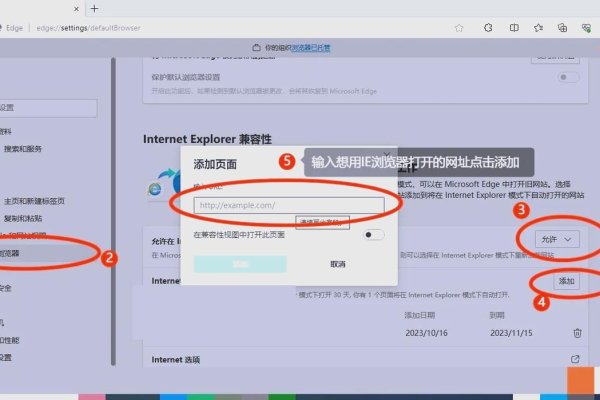
Task: Open Internet 选项 via the external link icon
Action: pos(575,359)
